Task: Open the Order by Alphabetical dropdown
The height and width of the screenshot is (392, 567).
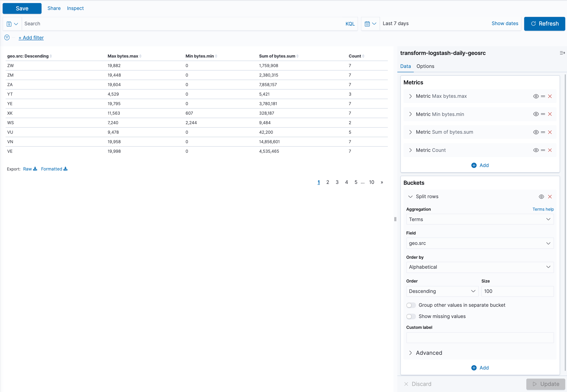Action: click(x=480, y=267)
